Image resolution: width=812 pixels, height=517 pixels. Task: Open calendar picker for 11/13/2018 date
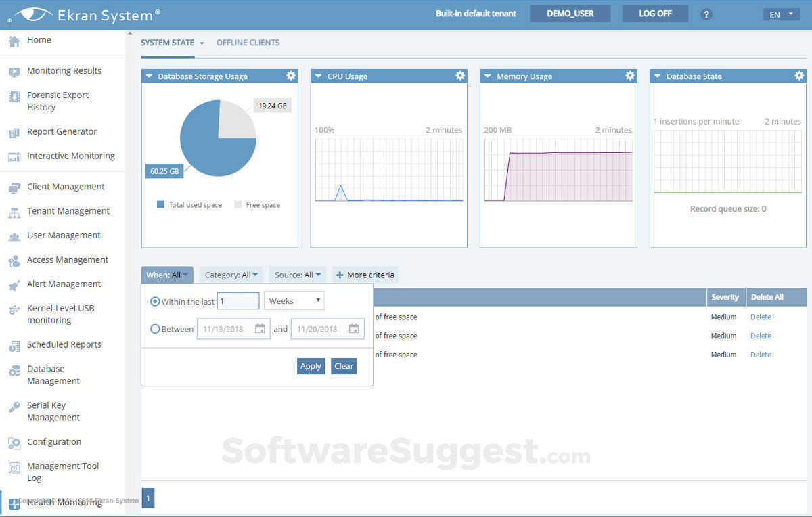click(x=261, y=329)
